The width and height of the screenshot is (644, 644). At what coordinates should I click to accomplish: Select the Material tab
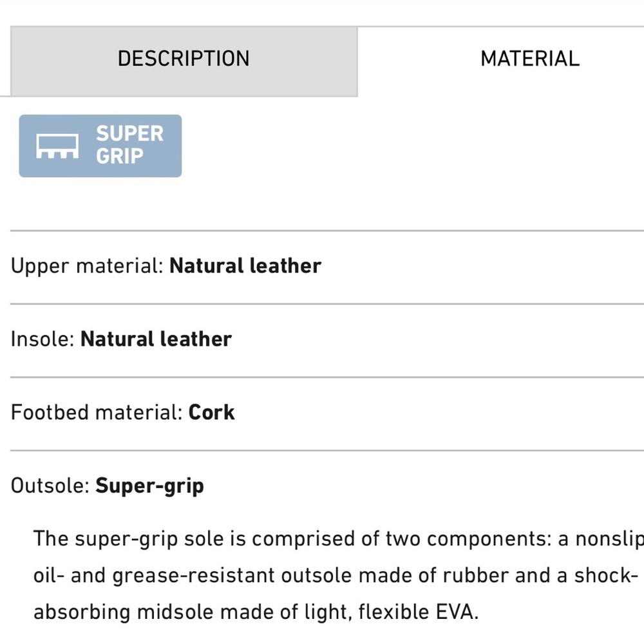point(529,59)
